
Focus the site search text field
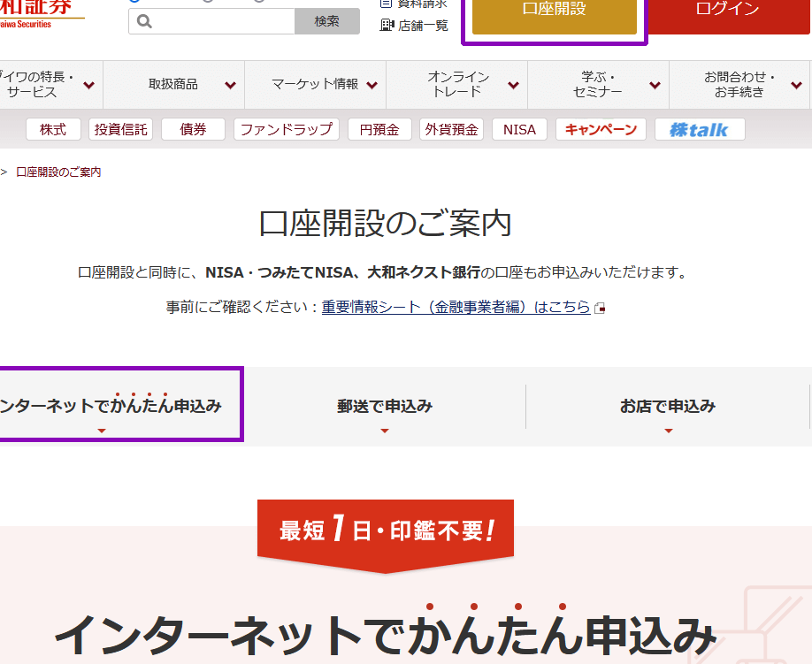[x=226, y=21]
